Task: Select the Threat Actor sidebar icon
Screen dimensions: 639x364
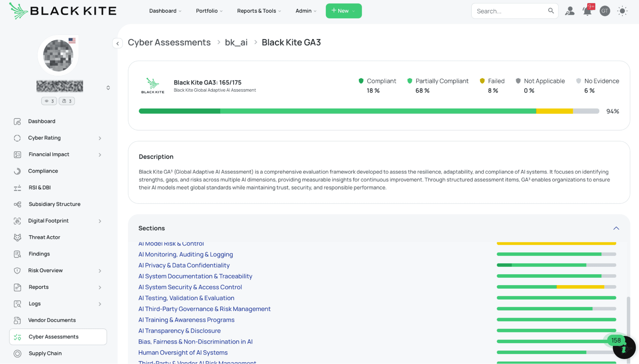Action: [17, 237]
